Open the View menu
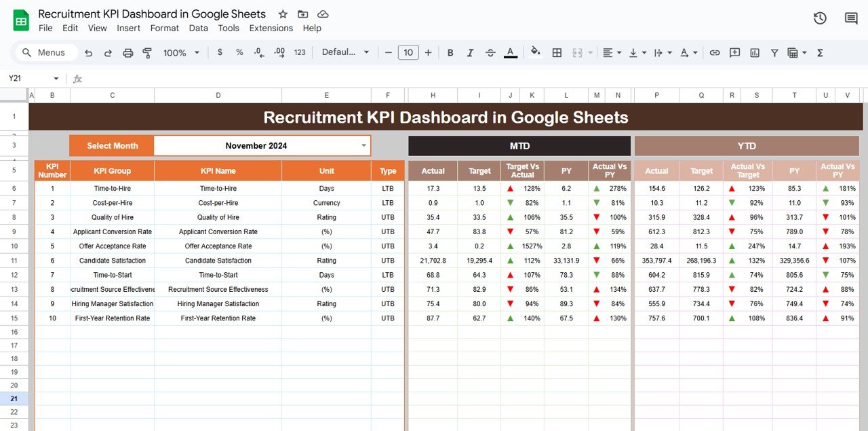 (x=97, y=28)
